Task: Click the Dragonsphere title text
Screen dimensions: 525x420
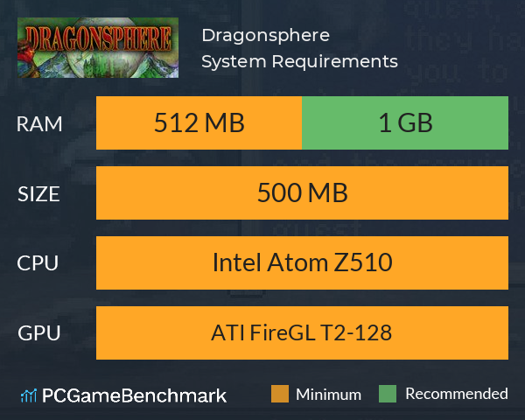Action: pyautogui.click(x=265, y=36)
